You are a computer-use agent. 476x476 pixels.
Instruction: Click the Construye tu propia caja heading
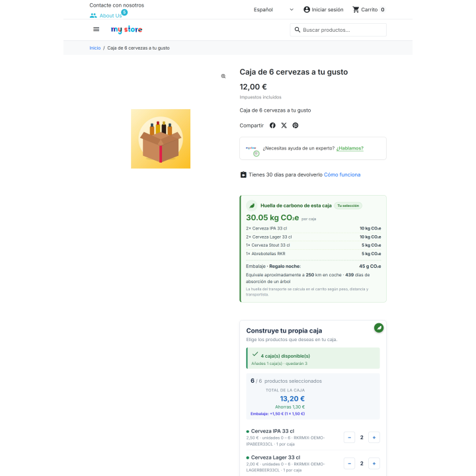pos(284,331)
